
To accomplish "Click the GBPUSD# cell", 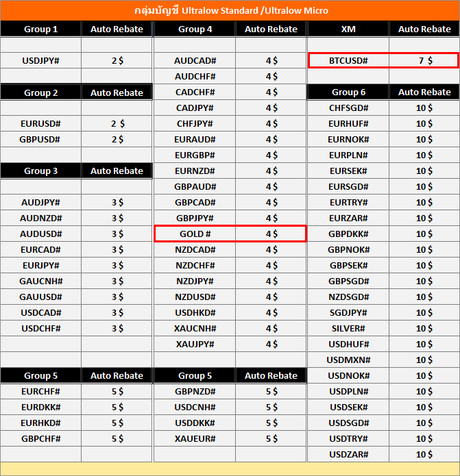I will pos(41,139).
